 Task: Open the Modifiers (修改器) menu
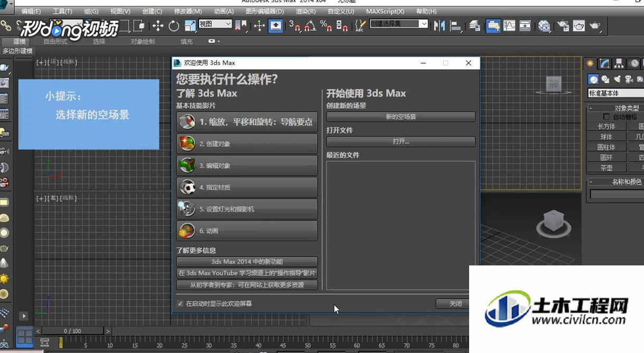point(188,11)
